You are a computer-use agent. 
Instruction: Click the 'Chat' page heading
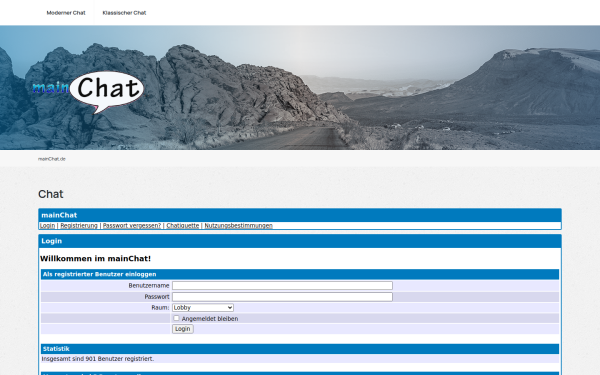click(51, 194)
